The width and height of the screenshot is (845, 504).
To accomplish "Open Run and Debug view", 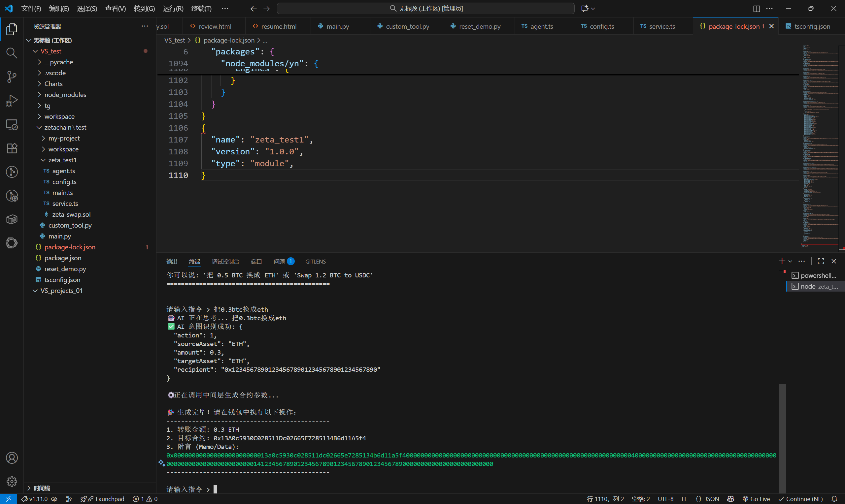I will click(x=12, y=101).
